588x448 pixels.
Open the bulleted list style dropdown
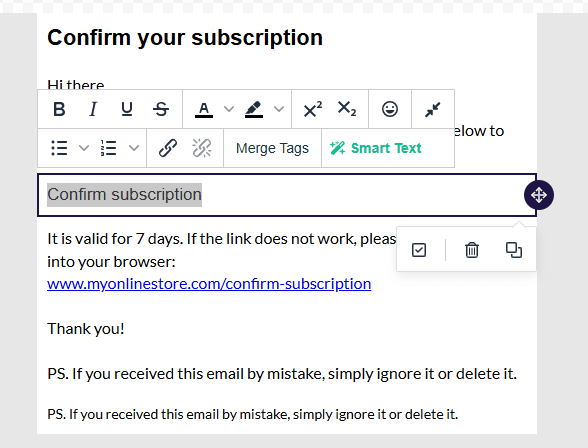[84, 148]
